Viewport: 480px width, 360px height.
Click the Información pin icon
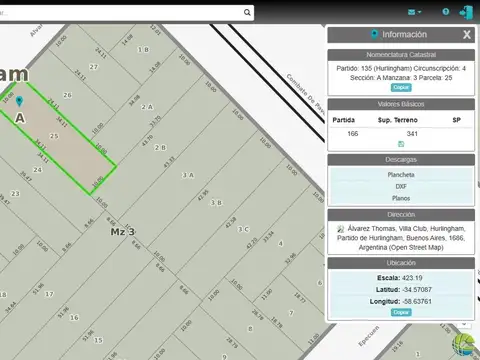point(375,34)
